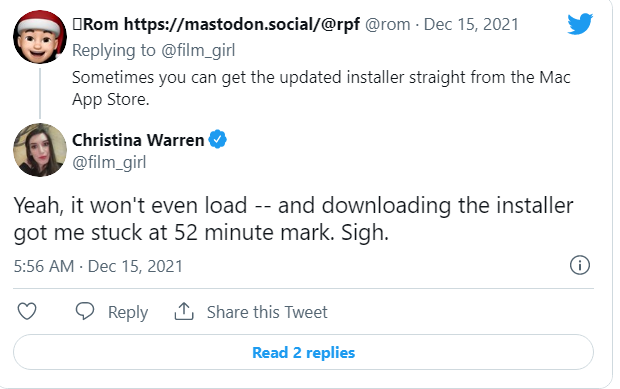620x389 pixels.
Task: Click the speech bubble reply icon
Action: [x=85, y=311]
